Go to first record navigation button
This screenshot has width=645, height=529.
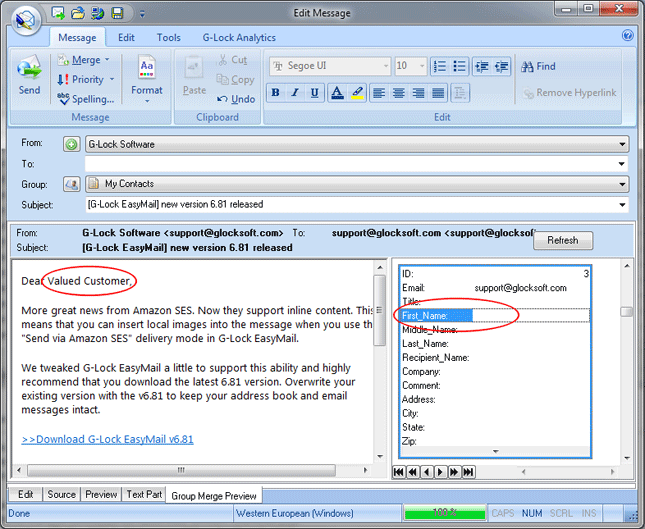point(399,472)
